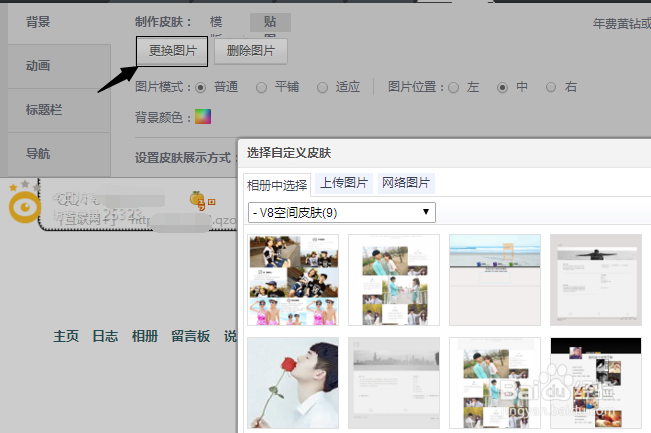The image size is (651, 433).
Task: Expand the V8空间皮肤(9) album dropdown
Action: (342, 213)
